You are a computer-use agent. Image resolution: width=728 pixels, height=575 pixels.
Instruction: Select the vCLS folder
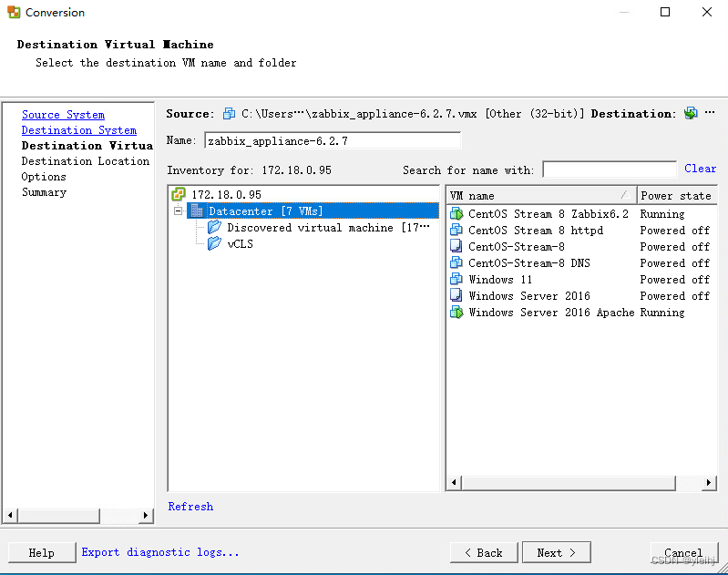click(240, 244)
